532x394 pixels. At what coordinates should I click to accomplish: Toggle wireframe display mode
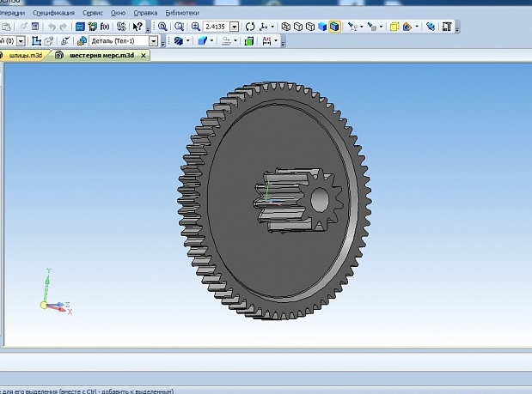pyautogui.click(x=286, y=27)
